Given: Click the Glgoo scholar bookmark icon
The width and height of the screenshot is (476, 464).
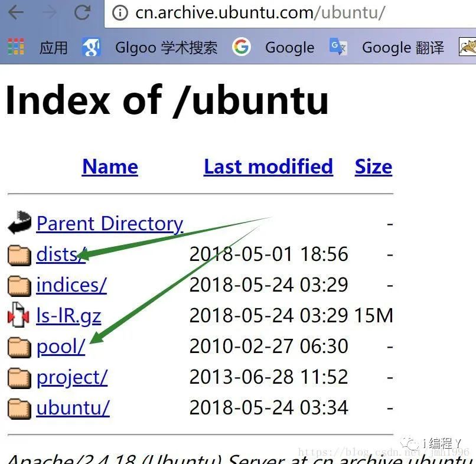Looking at the screenshot, I should [x=91, y=47].
